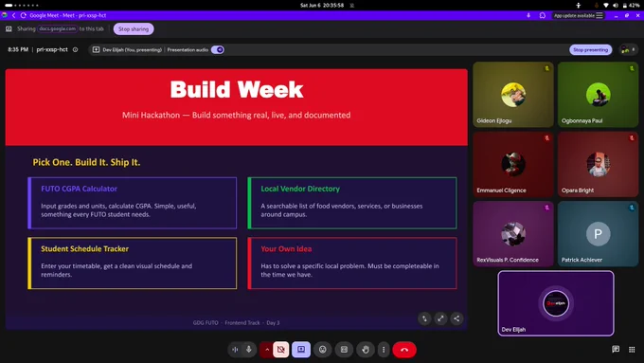Click the presentation share icon
The height and width of the screenshot is (363, 644).
click(456, 318)
